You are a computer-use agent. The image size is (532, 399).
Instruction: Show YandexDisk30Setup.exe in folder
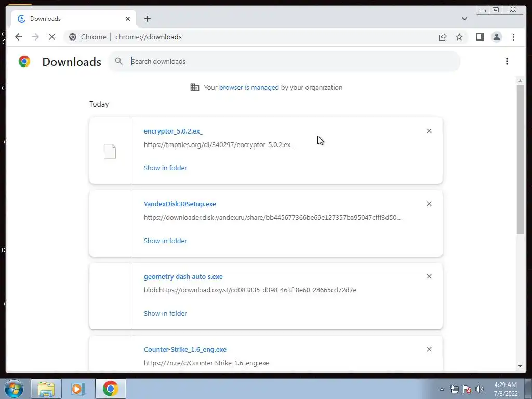pyautogui.click(x=165, y=241)
